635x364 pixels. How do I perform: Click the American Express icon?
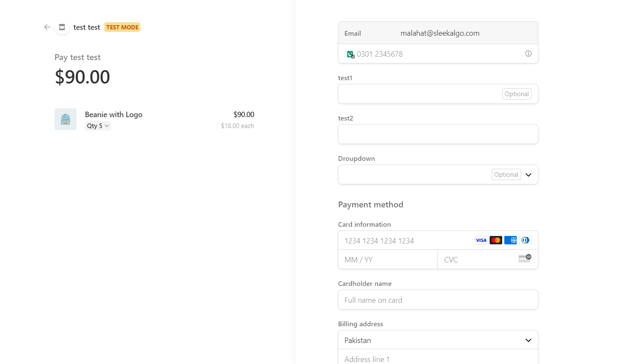(511, 240)
